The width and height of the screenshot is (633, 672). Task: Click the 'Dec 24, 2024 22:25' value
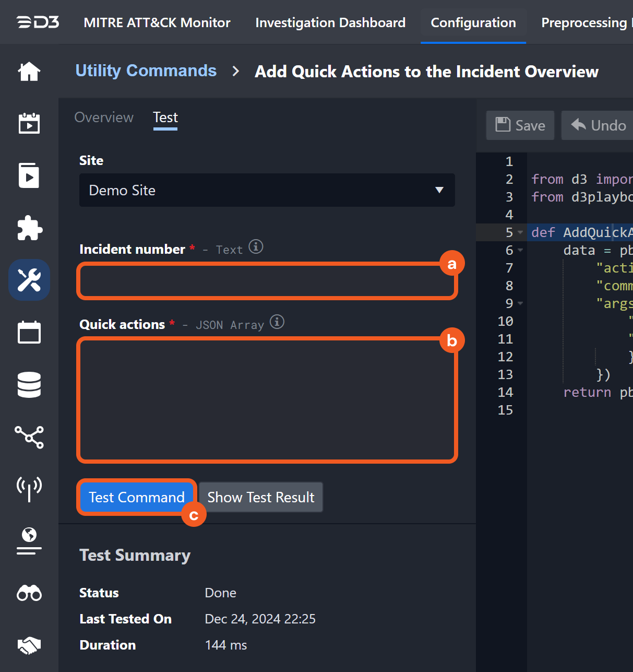pos(260,619)
